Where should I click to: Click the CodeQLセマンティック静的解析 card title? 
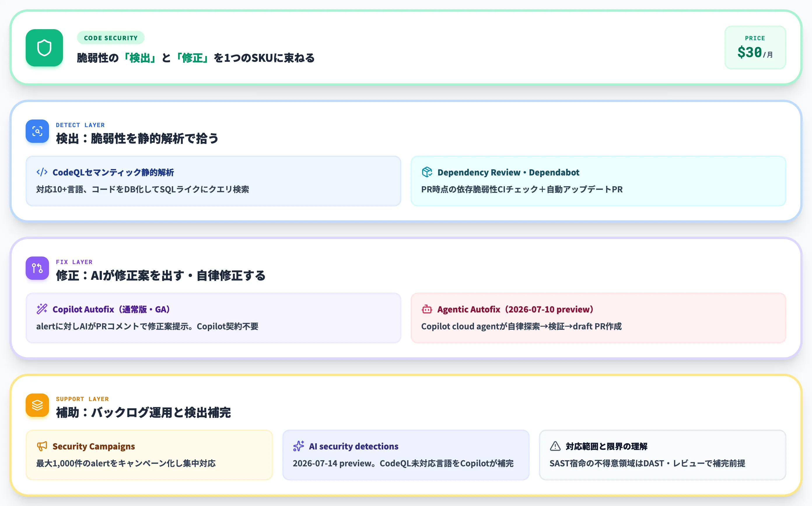(x=113, y=172)
